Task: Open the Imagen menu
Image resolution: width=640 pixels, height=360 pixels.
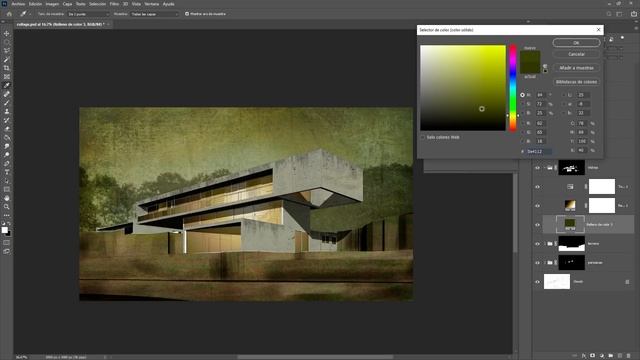Action: [52, 4]
